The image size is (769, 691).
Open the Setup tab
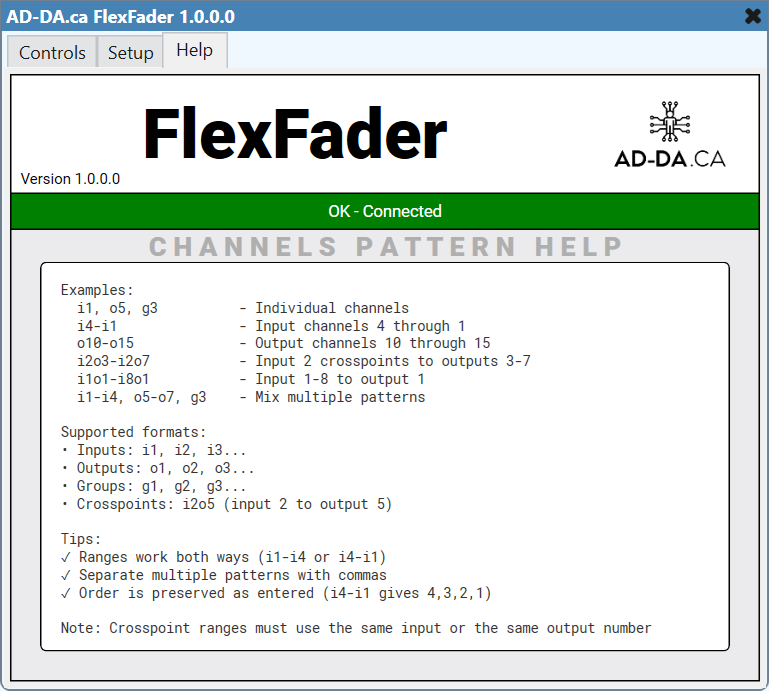tap(130, 53)
